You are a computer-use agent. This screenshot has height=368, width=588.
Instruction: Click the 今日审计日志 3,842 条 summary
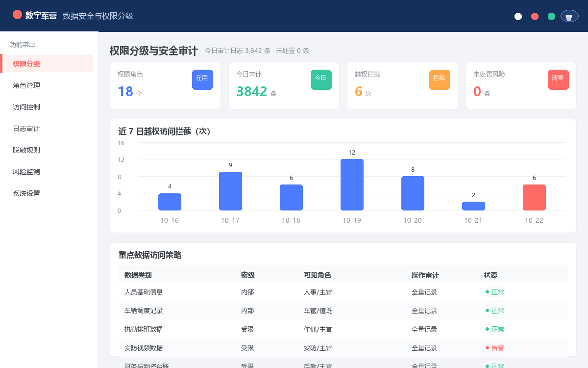coord(238,51)
